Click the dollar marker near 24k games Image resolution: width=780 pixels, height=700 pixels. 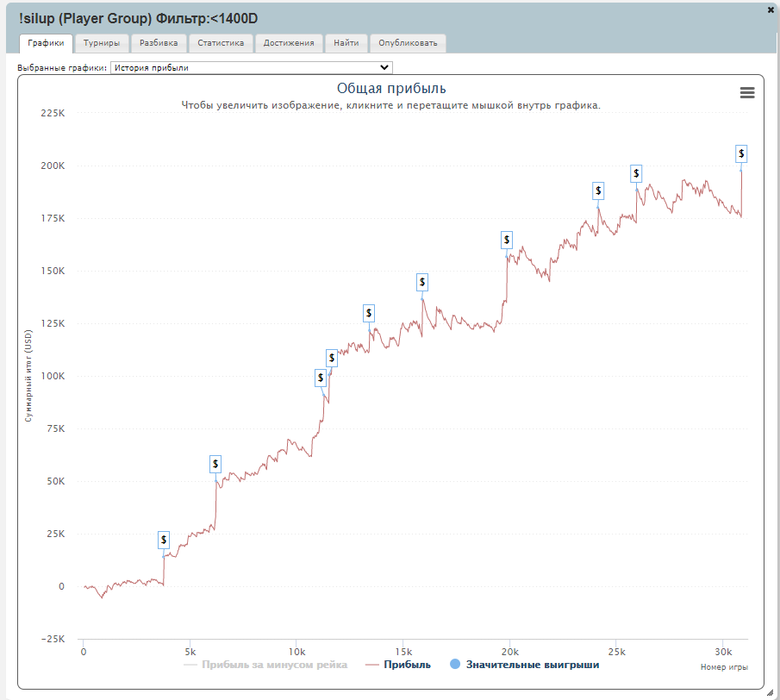[598, 191]
